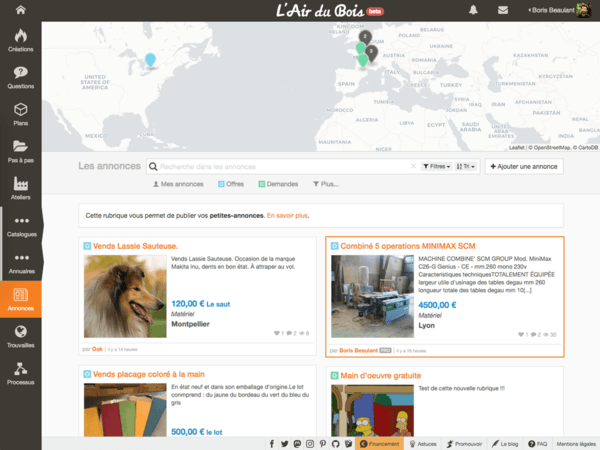Toggle the Offres filter
This screenshot has height=450, width=600.
click(230, 184)
